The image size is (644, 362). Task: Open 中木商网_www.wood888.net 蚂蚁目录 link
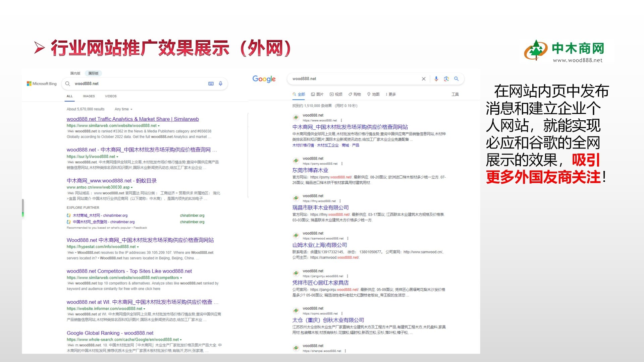pyautogui.click(x=112, y=181)
